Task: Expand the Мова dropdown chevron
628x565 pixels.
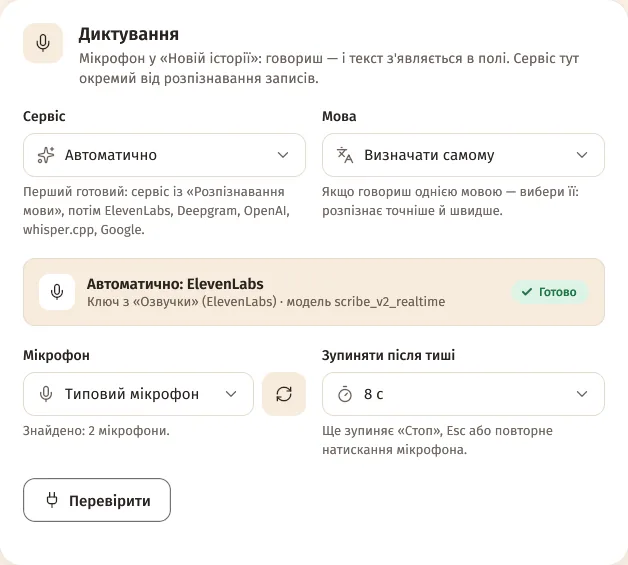Action: click(582, 155)
